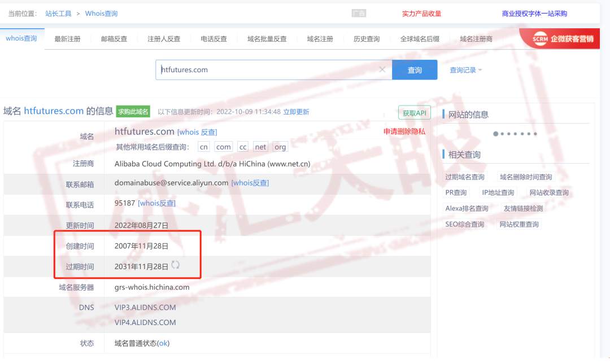The height and width of the screenshot is (364, 610).
Task: Select the net suffix query box
Action: coord(260,147)
